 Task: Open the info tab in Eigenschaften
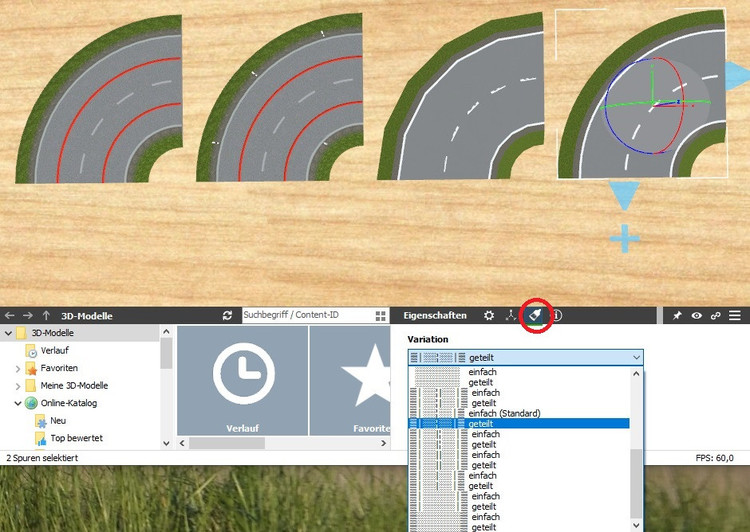(557, 316)
